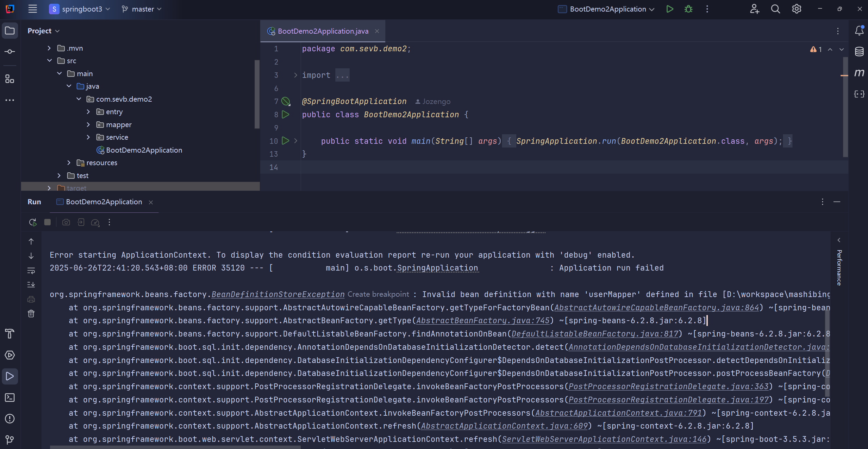Open the Code With Me user icon

pyautogui.click(x=754, y=9)
